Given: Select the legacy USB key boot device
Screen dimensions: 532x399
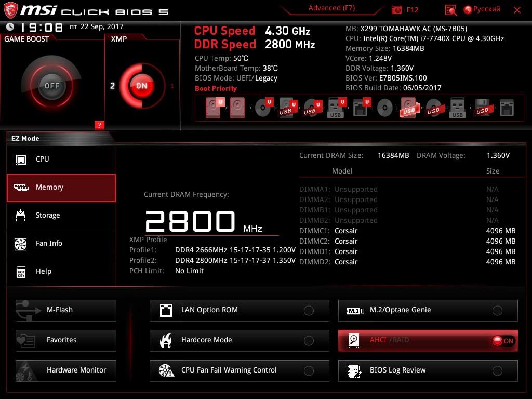Looking at the screenshot, I should pyautogui.click(x=457, y=108).
